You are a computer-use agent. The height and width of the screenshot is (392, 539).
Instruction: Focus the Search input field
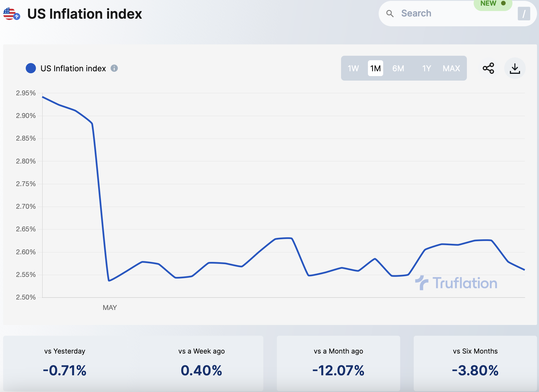447,13
